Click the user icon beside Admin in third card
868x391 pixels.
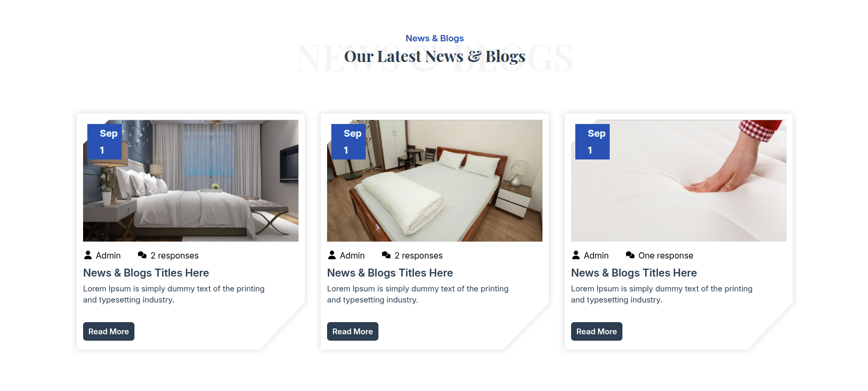[576, 255]
